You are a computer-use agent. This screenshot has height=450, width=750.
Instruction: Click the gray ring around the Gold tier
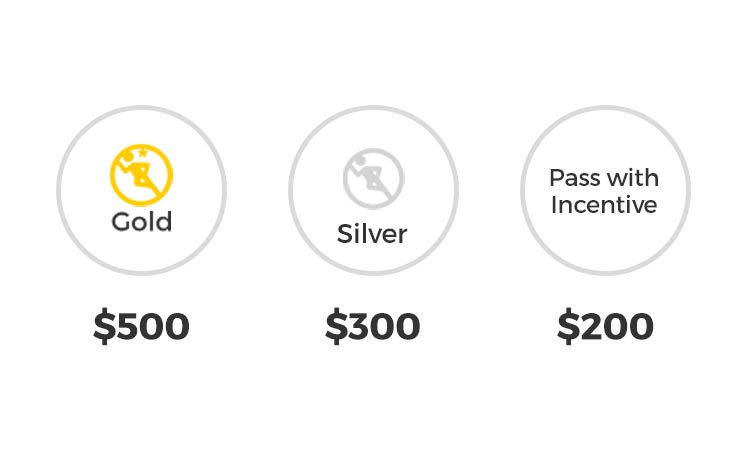(x=59, y=190)
